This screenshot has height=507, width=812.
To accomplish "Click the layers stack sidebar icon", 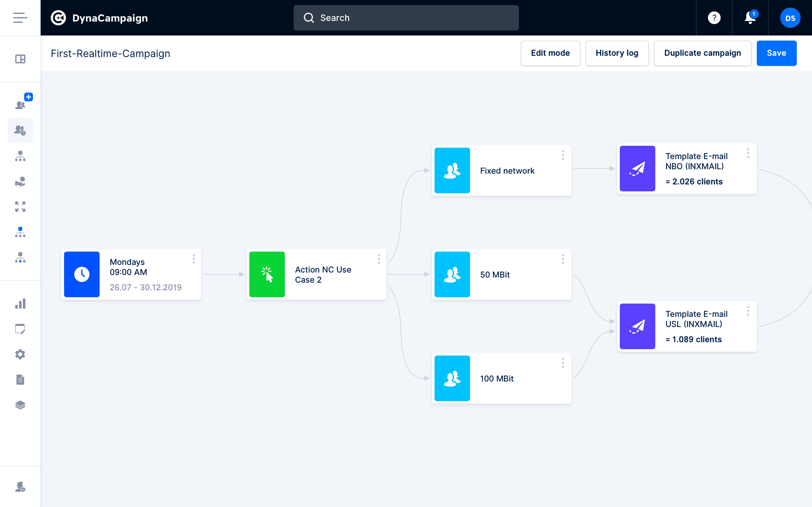I will click(x=20, y=405).
